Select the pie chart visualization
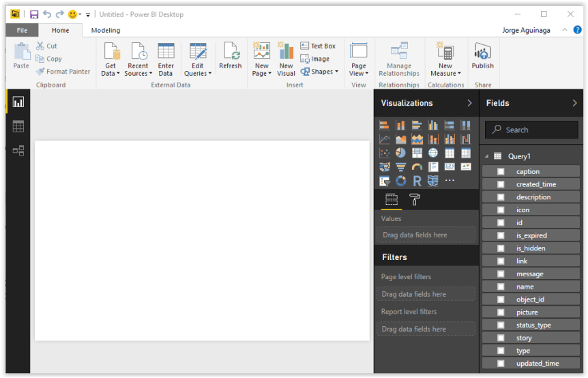This screenshot has width=588, height=378. [400, 153]
